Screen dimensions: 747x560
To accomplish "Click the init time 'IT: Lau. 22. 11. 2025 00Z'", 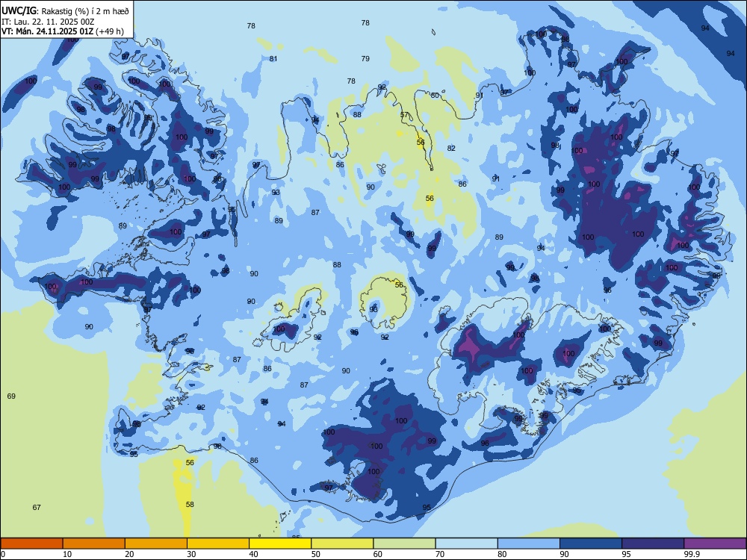I will click(48, 22).
